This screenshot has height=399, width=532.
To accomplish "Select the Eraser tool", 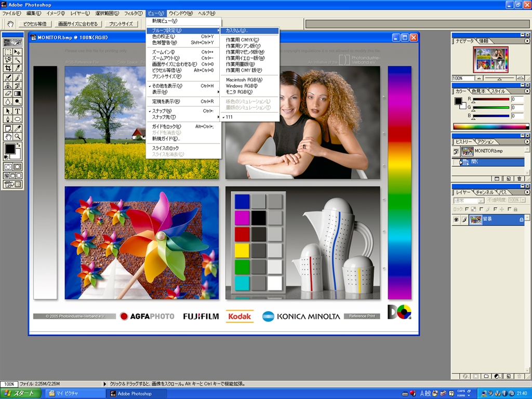I will (8, 94).
